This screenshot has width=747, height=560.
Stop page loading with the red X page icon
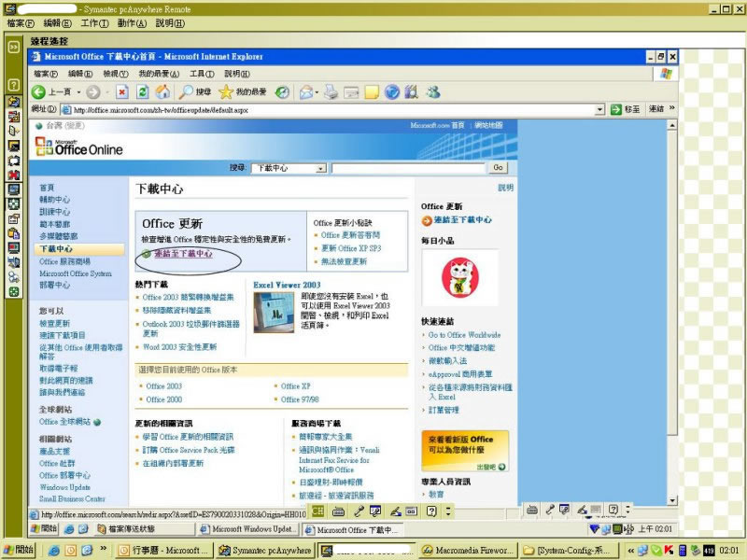tap(122, 91)
